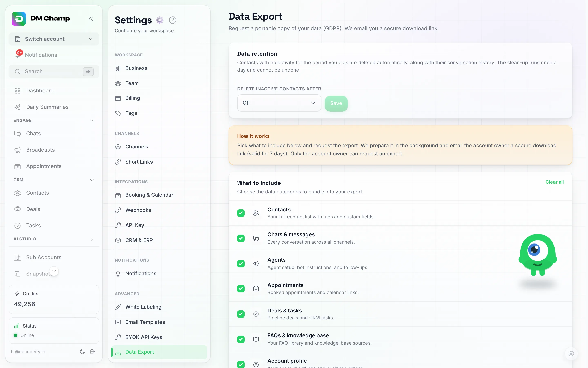Open Broadcasts in the sidebar

tap(54, 150)
